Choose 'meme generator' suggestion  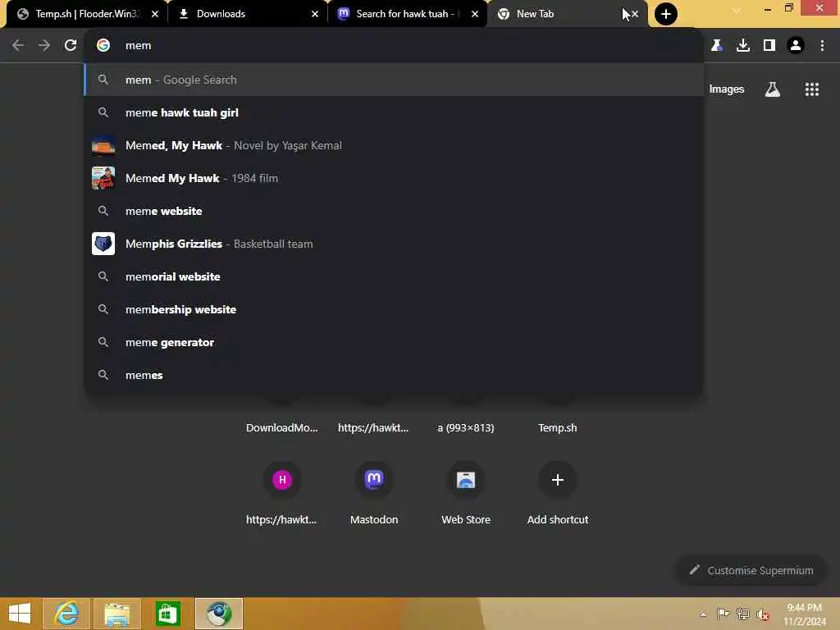point(394,342)
